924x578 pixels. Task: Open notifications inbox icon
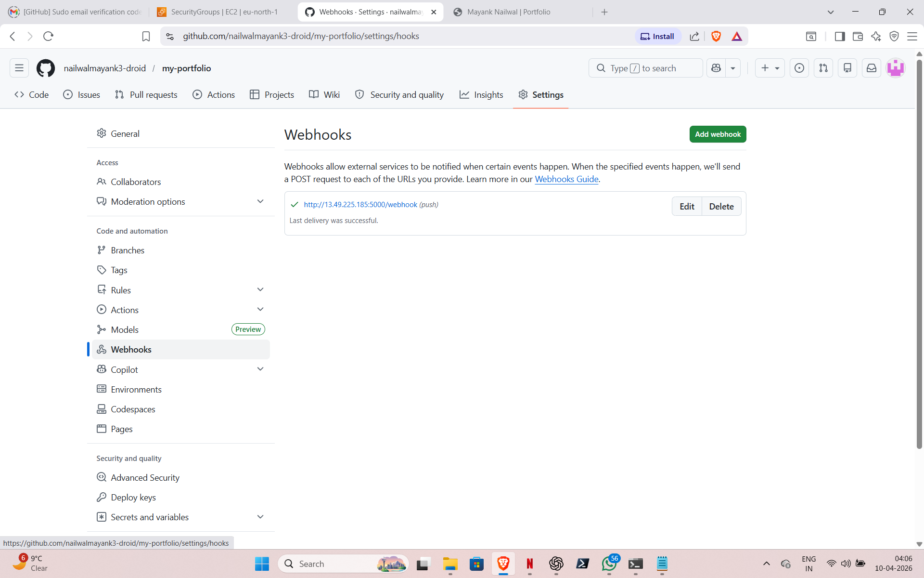pyautogui.click(x=871, y=68)
